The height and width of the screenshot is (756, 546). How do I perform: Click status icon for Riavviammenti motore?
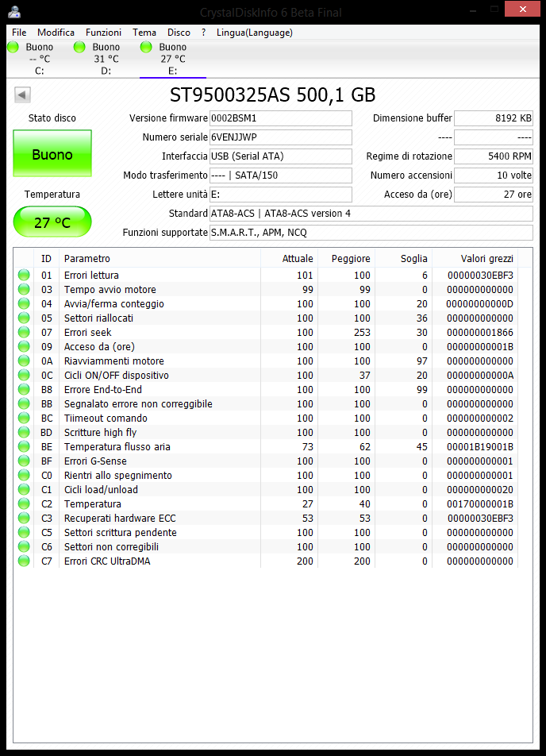24,361
